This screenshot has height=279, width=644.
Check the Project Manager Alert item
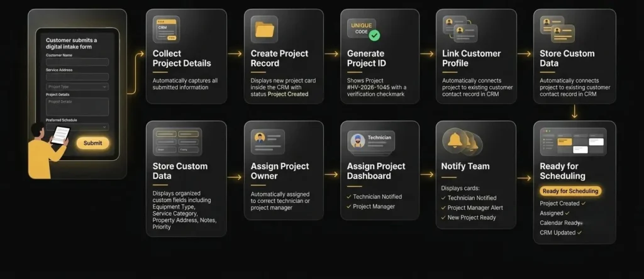click(472, 207)
